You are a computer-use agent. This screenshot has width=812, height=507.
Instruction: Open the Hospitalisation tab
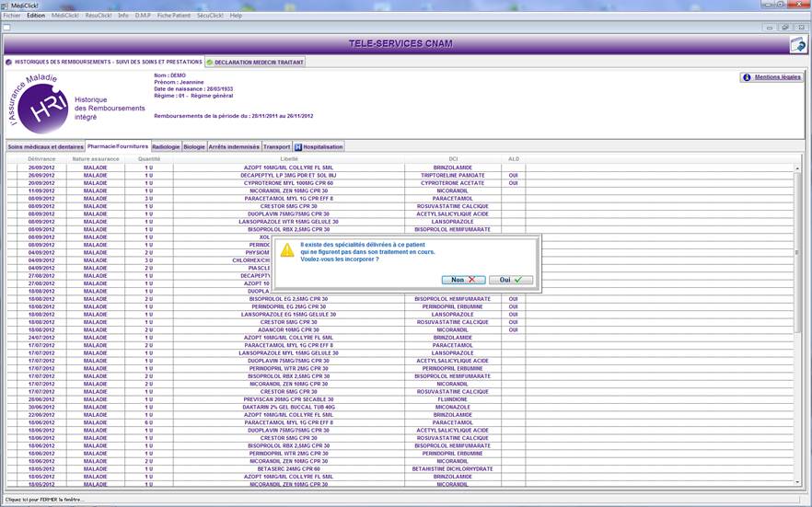point(319,147)
